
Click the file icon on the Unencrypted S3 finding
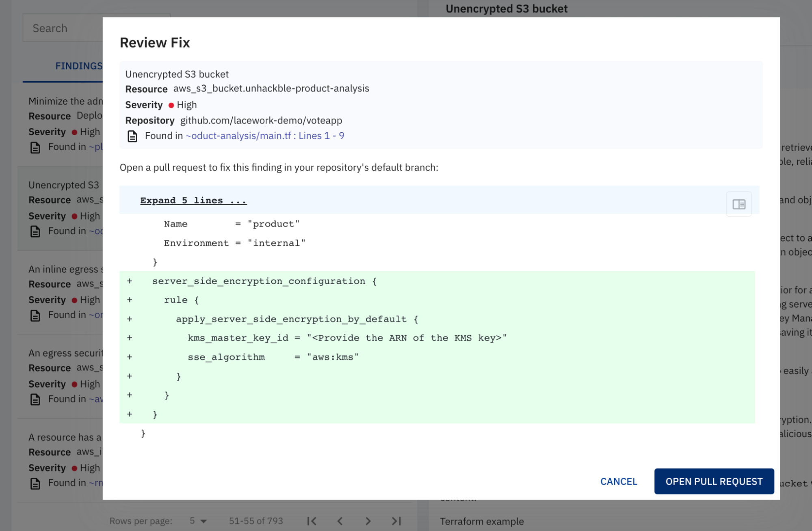pos(36,231)
